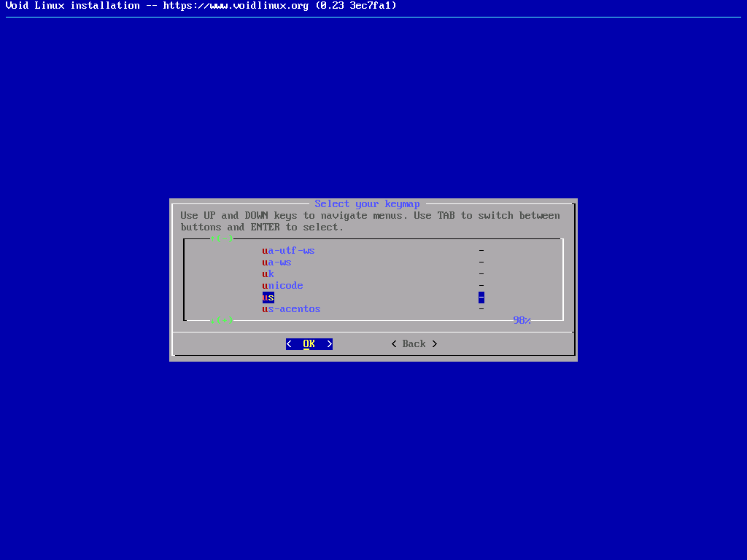Click the Back button
This screenshot has height=560, width=747.
[x=414, y=344]
